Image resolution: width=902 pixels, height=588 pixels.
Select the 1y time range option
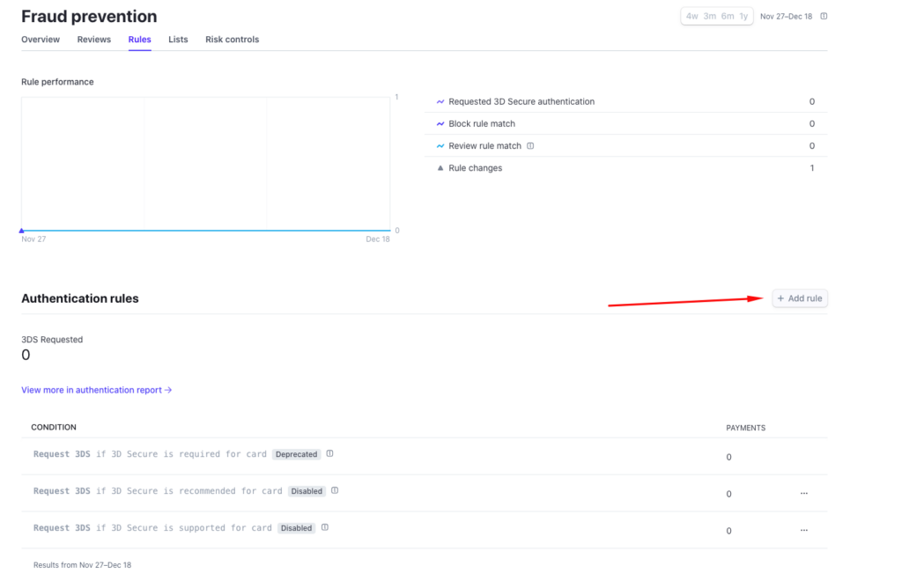pos(743,16)
